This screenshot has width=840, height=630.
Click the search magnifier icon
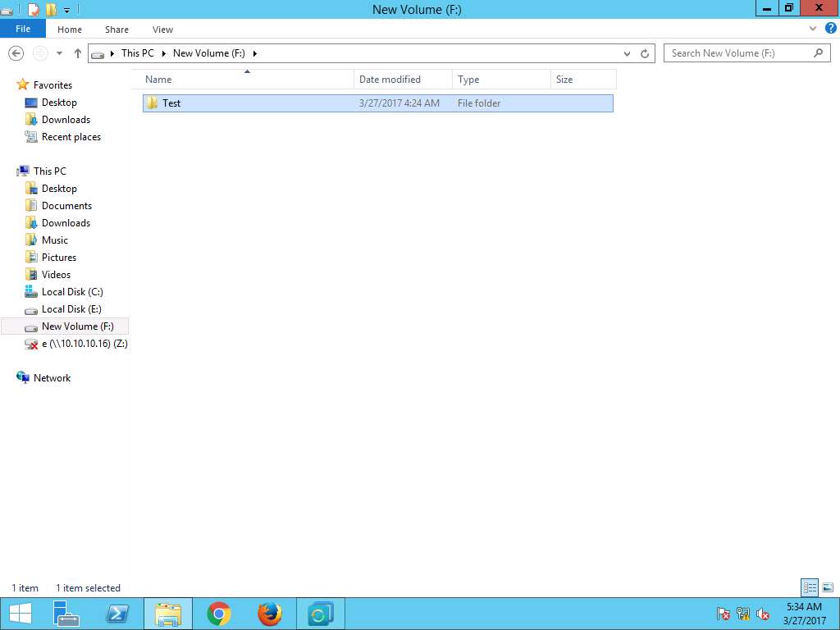tap(818, 53)
